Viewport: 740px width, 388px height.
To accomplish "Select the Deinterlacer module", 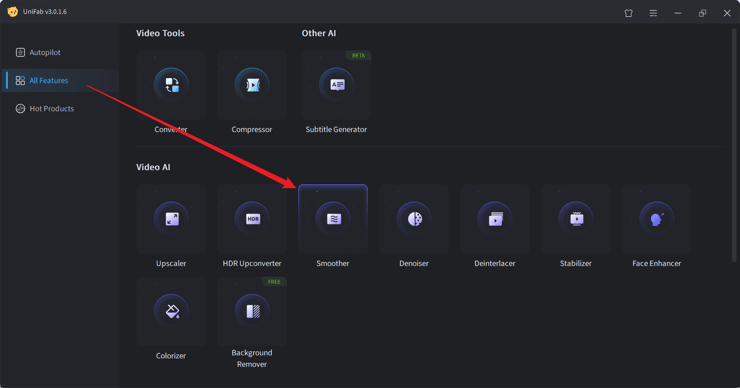I will click(495, 219).
